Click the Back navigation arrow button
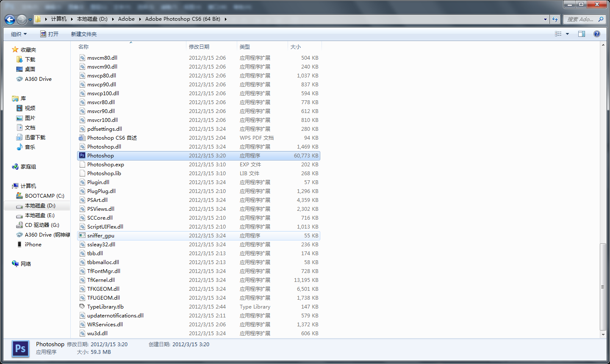 coord(10,19)
